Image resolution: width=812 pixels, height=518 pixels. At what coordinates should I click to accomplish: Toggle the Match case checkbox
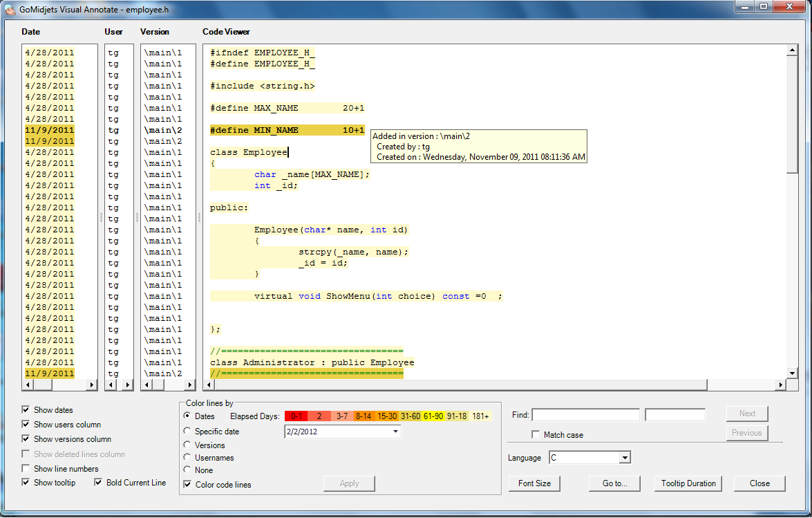tap(536, 435)
